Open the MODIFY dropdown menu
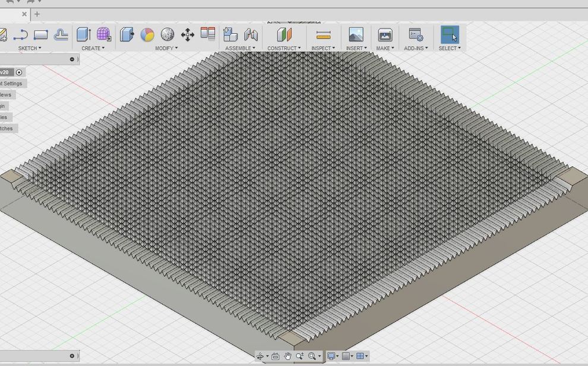The height and width of the screenshot is (366, 588). (x=166, y=48)
